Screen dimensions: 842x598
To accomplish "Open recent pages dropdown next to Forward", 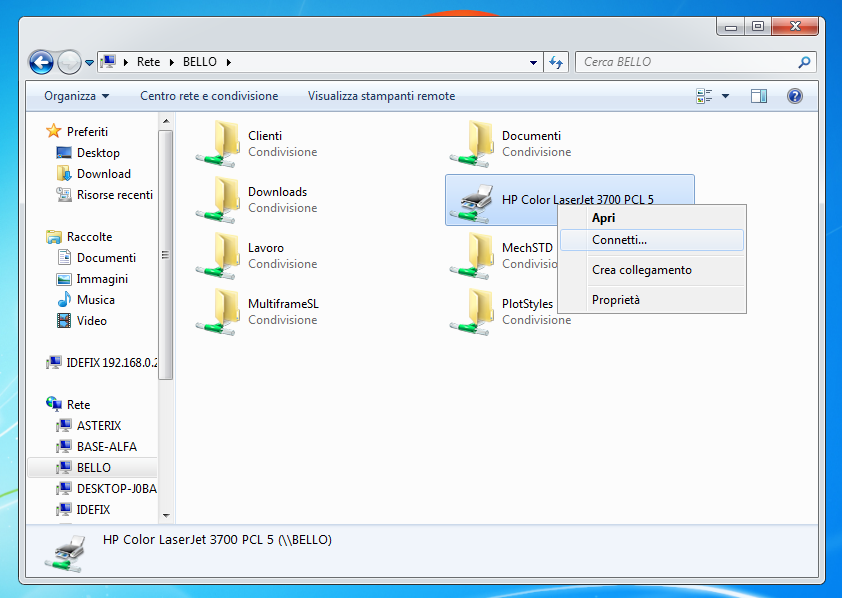I will (89, 62).
